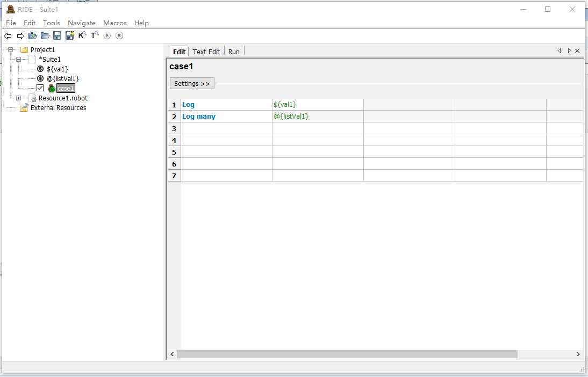Click the Save All toolbar icon
The width and height of the screenshot is (588, 377).
tap(70, 35)
